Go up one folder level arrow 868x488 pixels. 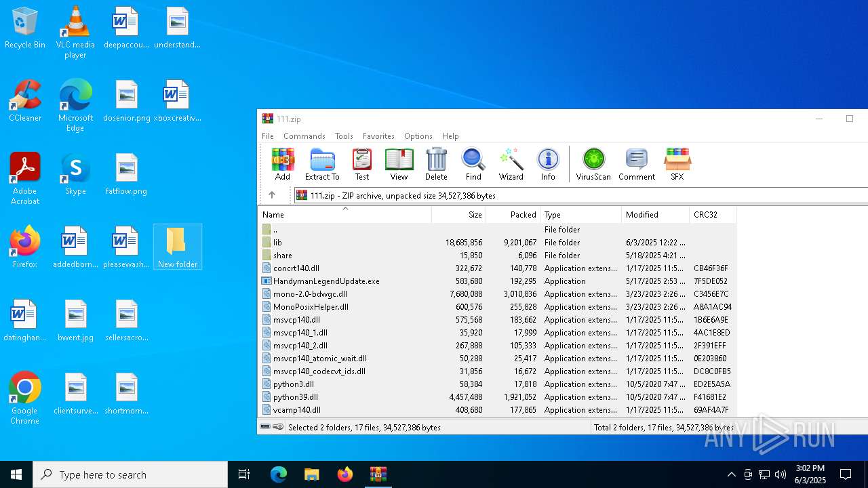272,195
